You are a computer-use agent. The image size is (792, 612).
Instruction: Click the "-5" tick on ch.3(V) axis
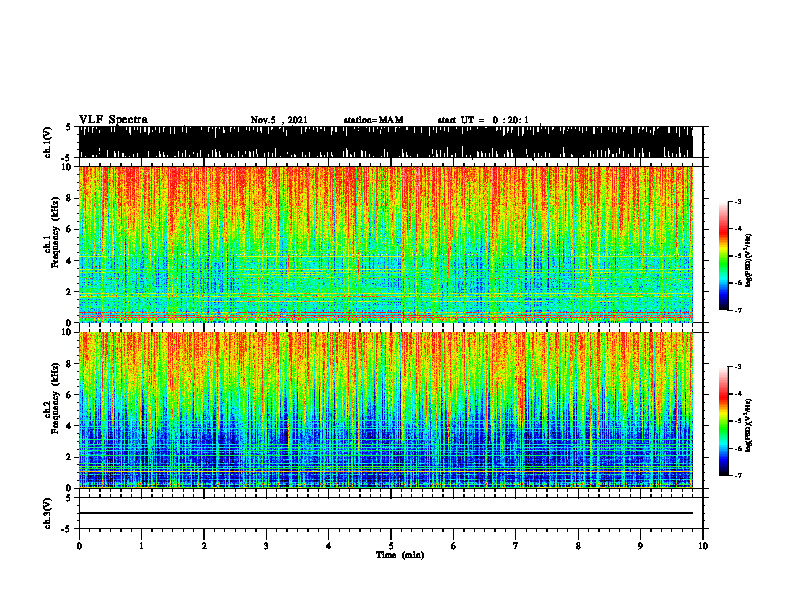[67, 529]
